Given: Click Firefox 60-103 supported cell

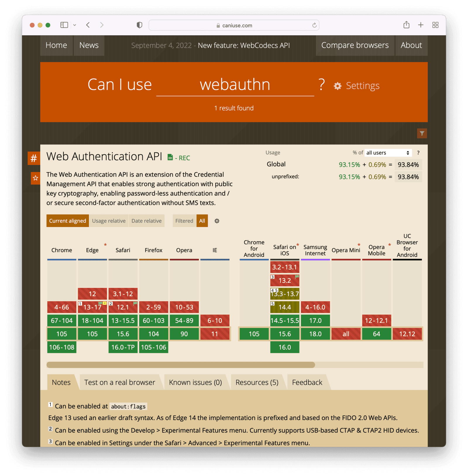Looking at the screenshot, I should 154,321.
